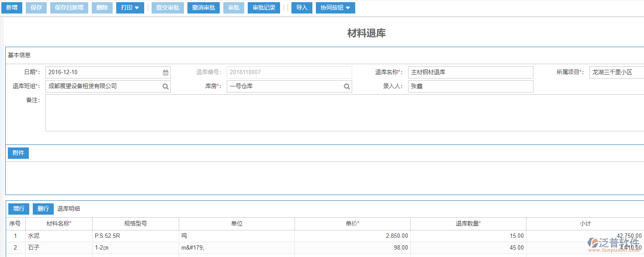Click 撤销审批 to cancel approval
Screen dimensions: 644x257
[x=203, y=7]
